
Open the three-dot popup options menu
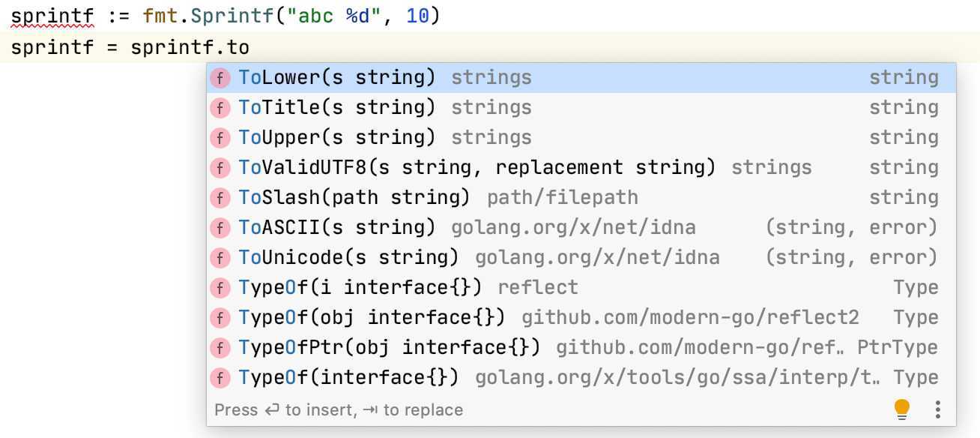[x=937, y=409]
